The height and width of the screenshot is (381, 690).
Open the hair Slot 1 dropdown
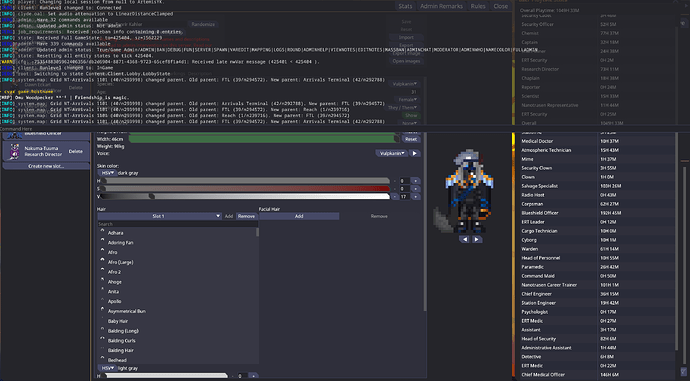[159, 216]
